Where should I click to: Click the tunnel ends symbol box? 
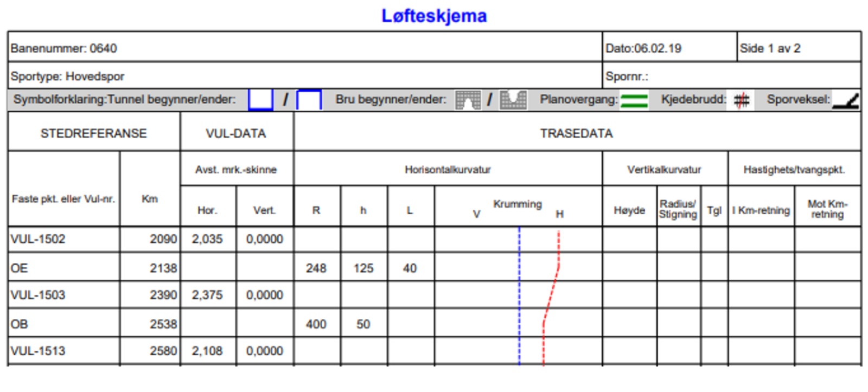click(309, 100)
